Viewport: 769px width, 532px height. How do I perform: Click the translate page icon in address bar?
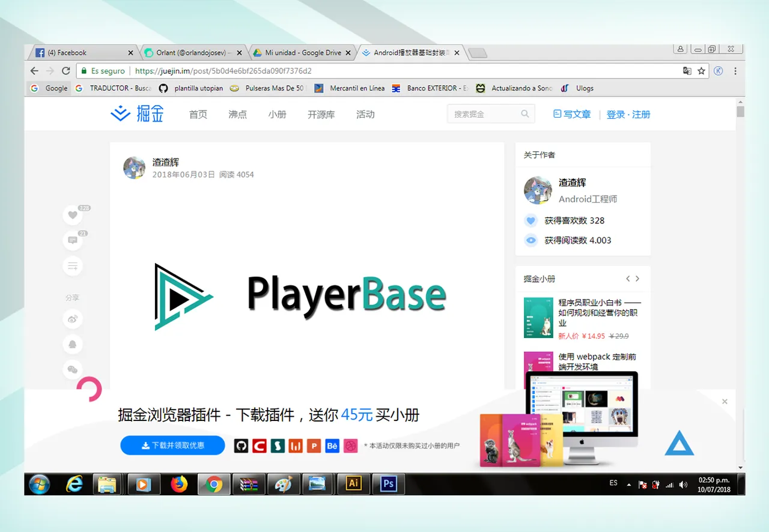tap(687, 71)
